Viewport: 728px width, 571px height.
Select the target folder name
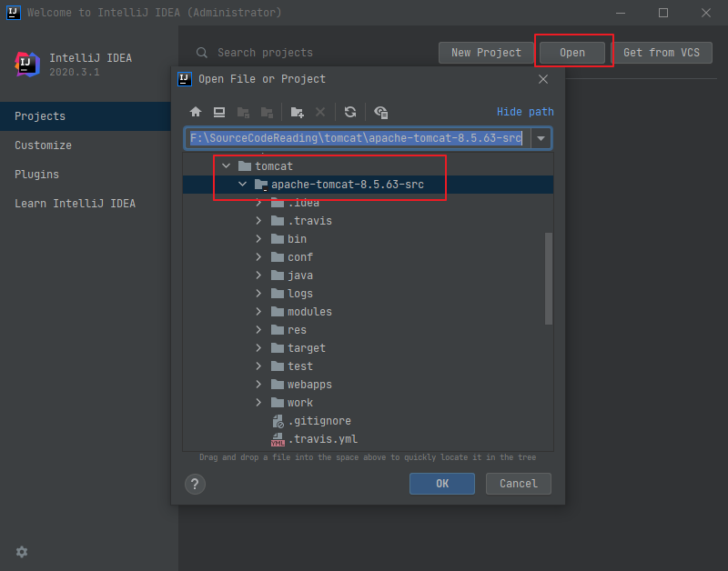307,348
